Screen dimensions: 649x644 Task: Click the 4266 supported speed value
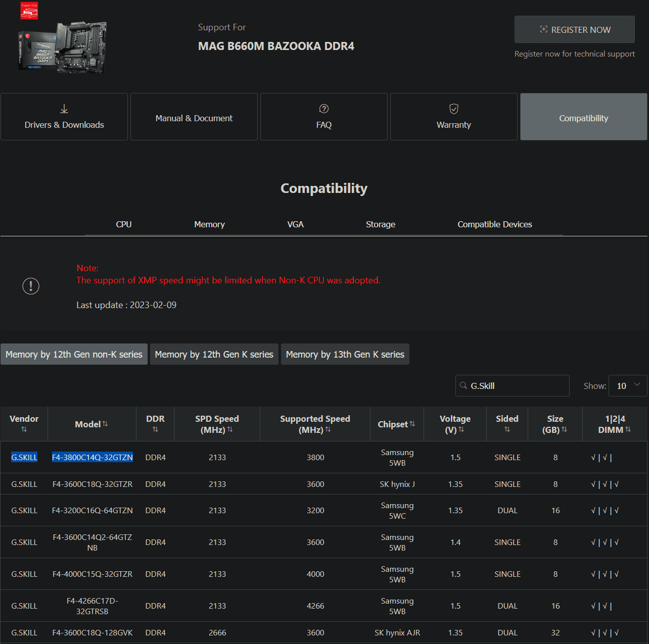[x=315, y=606]
